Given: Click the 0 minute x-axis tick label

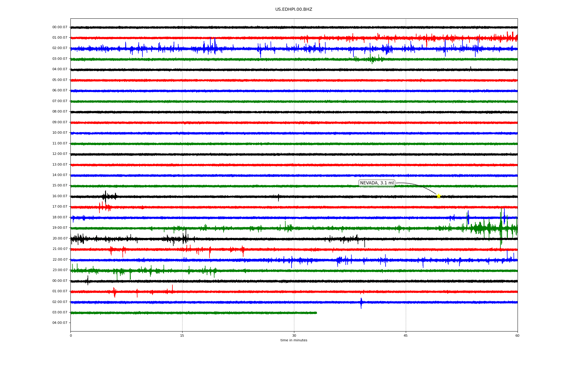Looking at the screenshot, I should [71, 335].
